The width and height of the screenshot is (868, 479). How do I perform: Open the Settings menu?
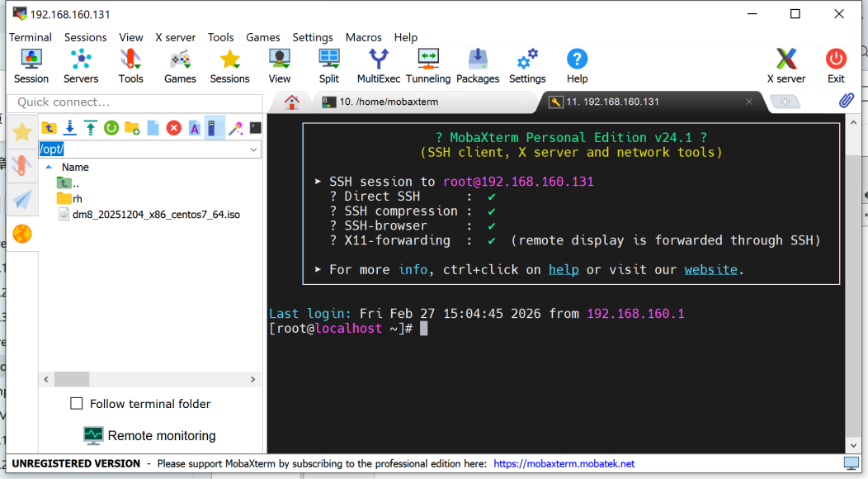tap(313, 37)
